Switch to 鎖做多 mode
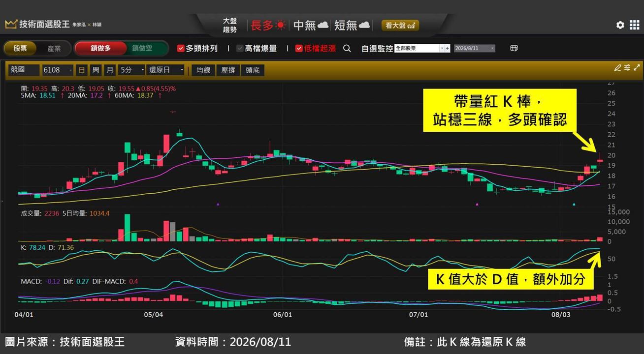This screenshot has height=354, width=644. click(100, 48)
